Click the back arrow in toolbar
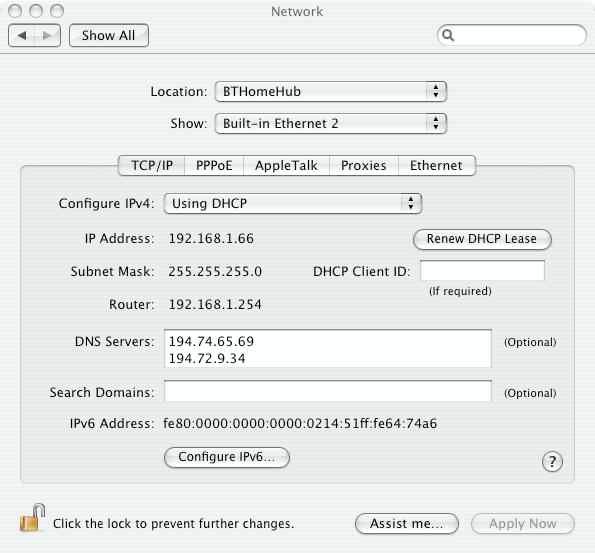This screenshot has width=595, height=553. click(22, 36)
